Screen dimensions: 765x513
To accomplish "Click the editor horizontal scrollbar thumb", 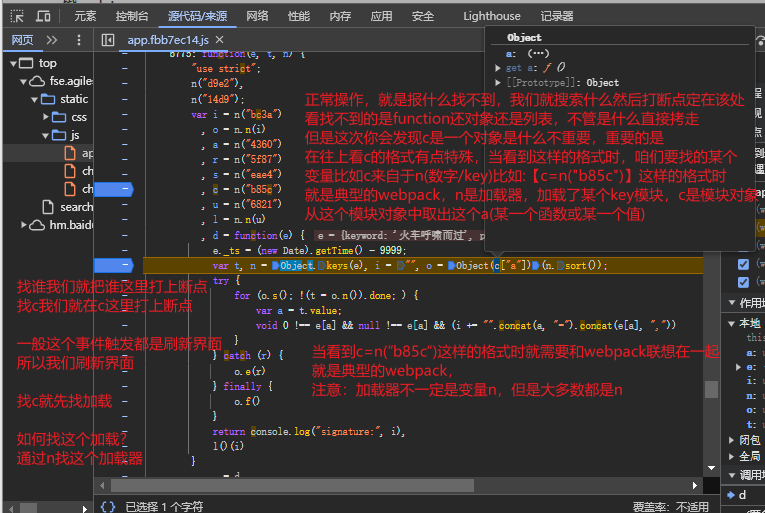I will 292,485.
